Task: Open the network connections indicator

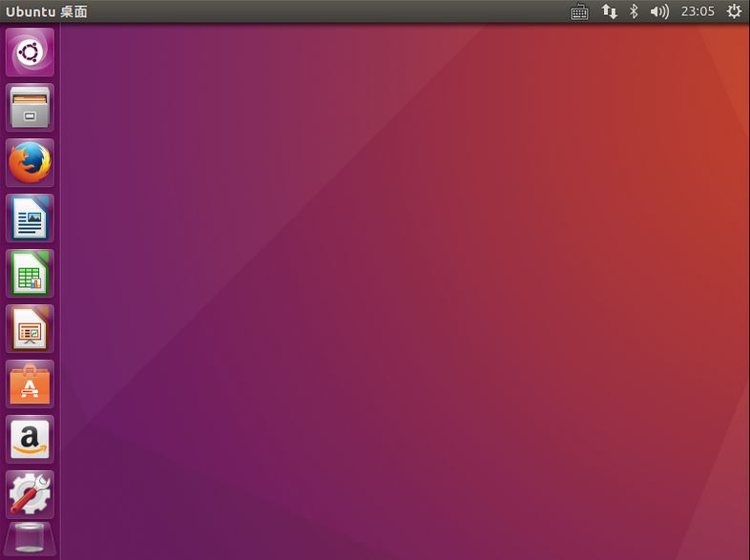Action: (x=609, y=11)
